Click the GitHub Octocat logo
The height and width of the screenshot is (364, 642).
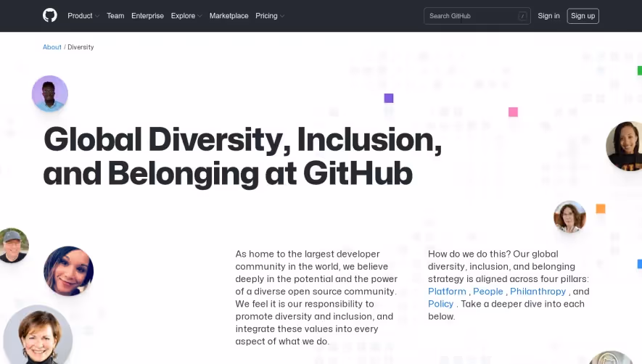coord(50,15)
